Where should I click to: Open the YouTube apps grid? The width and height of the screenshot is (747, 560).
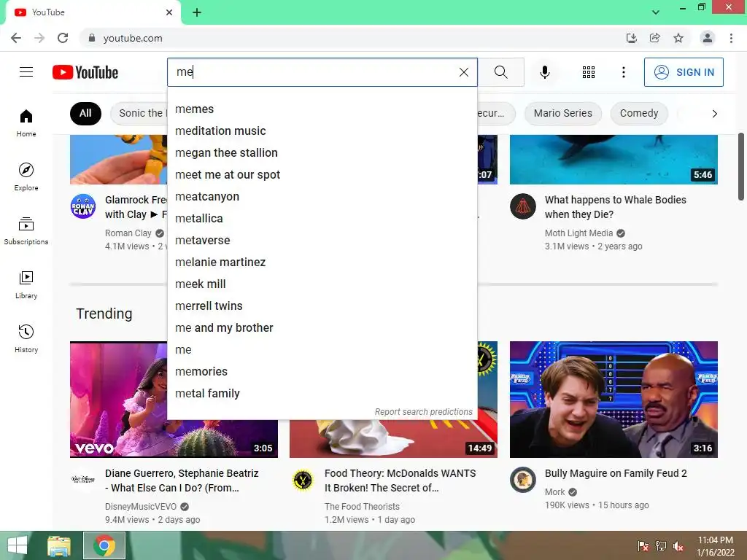coord(589,72)
